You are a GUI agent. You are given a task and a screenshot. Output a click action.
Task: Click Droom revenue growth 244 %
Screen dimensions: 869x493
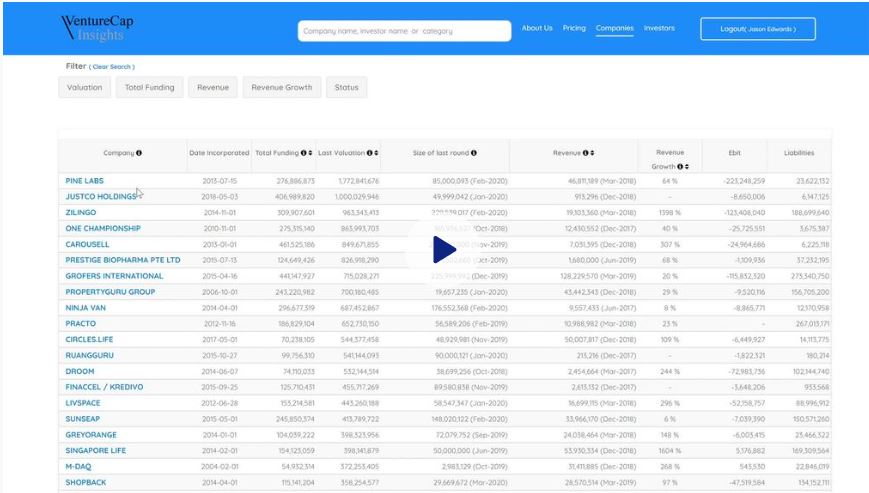pyautogui.click(x=669, y=372)
